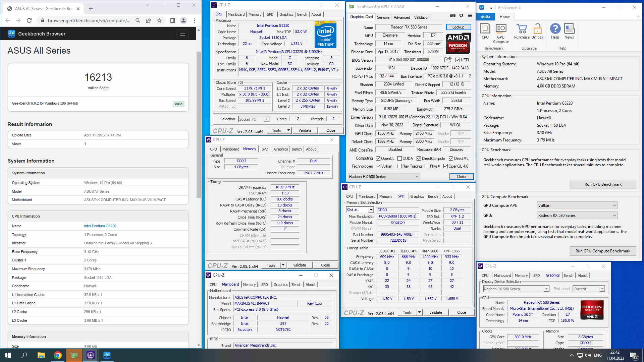This screenshot has height=362, width=644.
Task: Open Tools dropdown arrow in CPU-Z SPD window
Action: point(419,312)
